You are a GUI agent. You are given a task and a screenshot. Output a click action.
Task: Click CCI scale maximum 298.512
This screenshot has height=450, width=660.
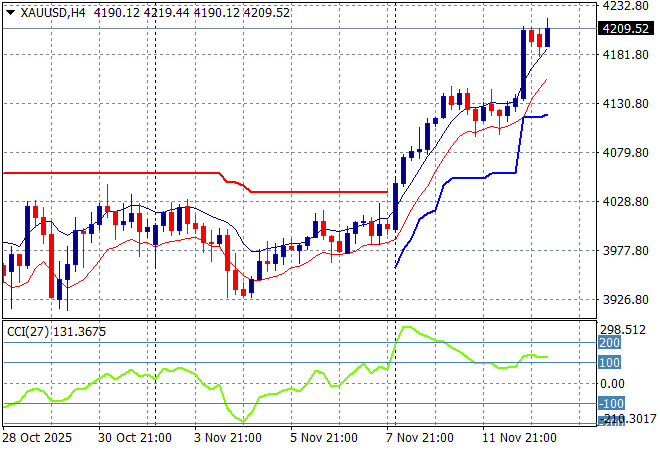[x=623, y=330]
